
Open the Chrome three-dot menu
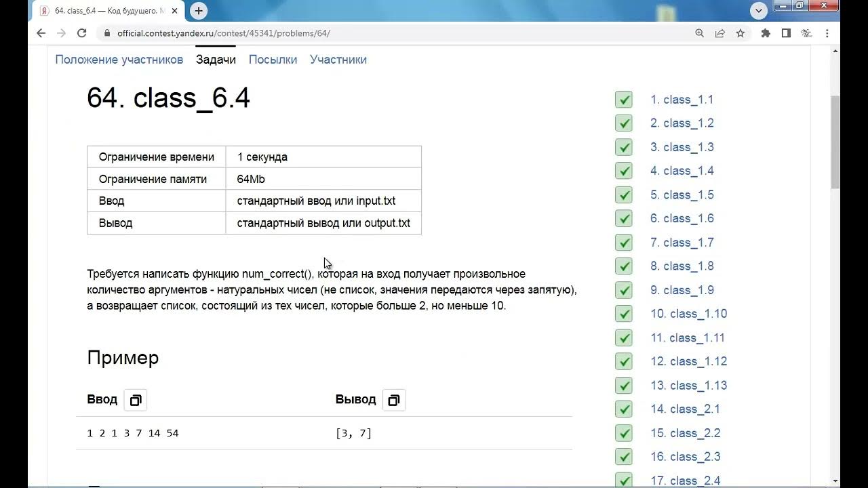pos(827,33)
